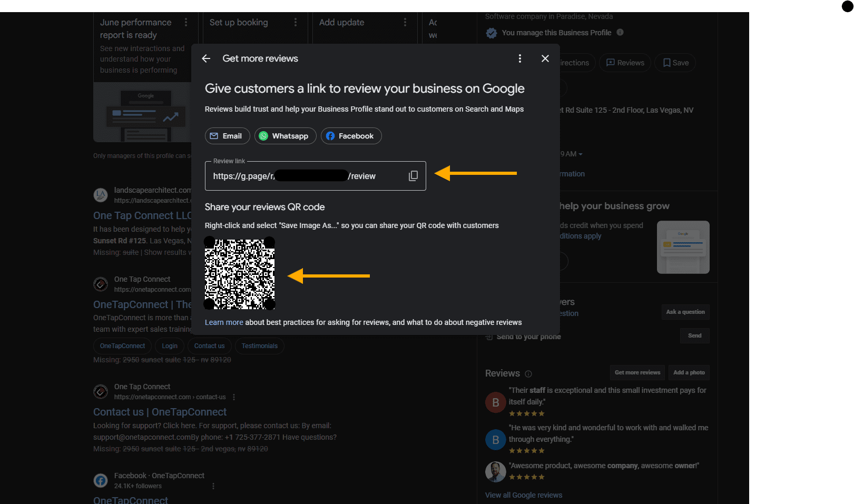Open Learn more about review best practices
This screenshot has height=504, width=854.
(x=224, y=322)
